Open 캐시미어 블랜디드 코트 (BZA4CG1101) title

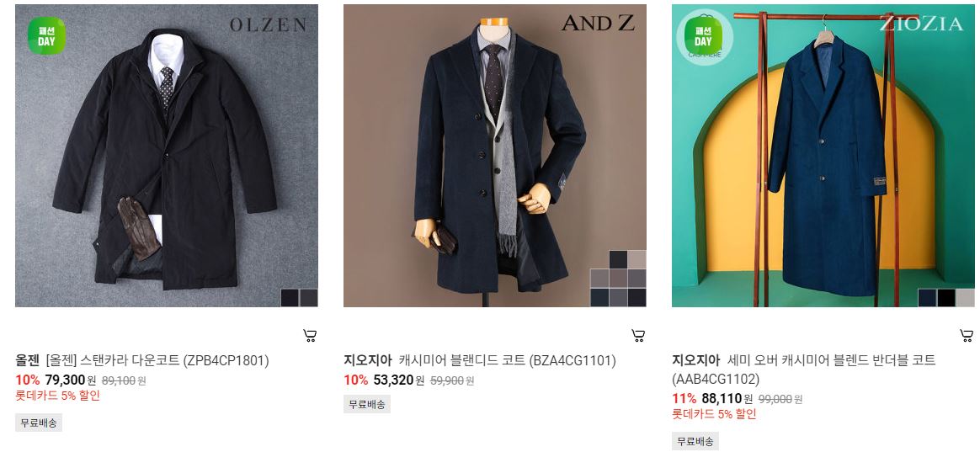click(508, 361)
